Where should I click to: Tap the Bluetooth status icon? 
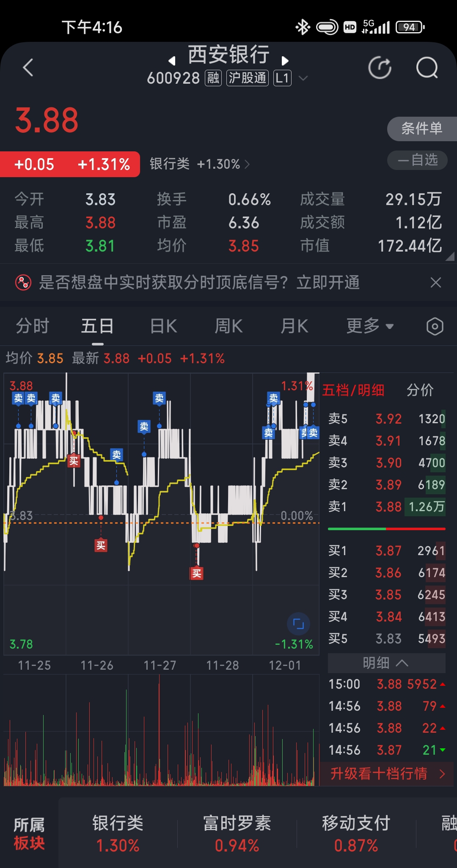point(303,27)
